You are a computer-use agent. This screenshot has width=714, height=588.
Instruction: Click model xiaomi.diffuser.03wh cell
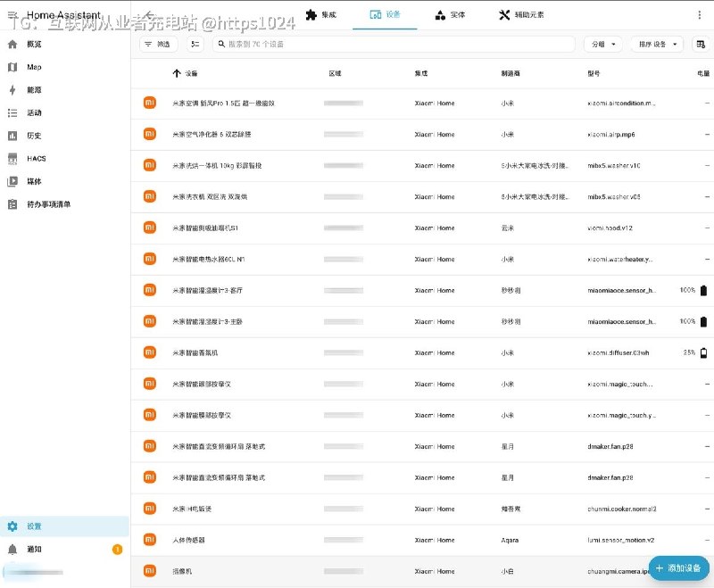(x=618, y=352)
